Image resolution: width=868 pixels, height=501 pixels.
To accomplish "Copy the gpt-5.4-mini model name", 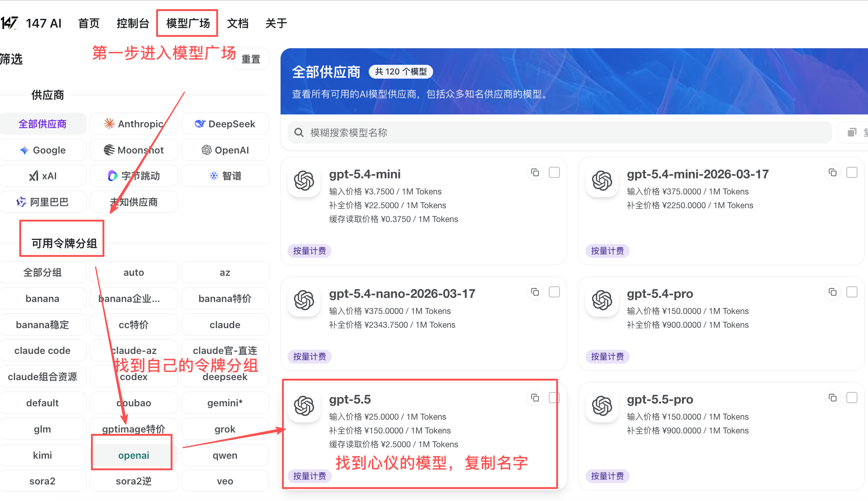I will pyautogui.click(x=535, y=172).
